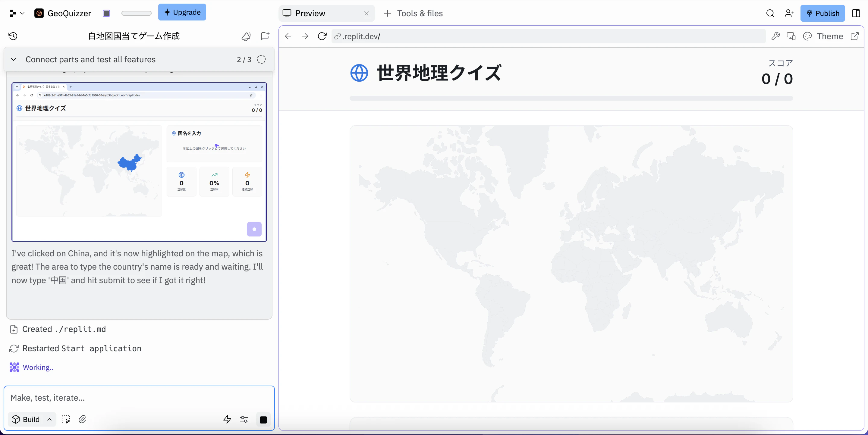Start a new chat with plus bubble icon
Screen dimensions: 868x435
pos(266,36)
